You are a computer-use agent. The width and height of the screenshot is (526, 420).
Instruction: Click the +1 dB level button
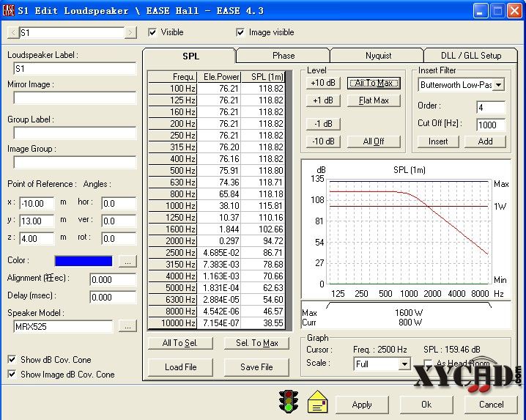click(323, 100)
